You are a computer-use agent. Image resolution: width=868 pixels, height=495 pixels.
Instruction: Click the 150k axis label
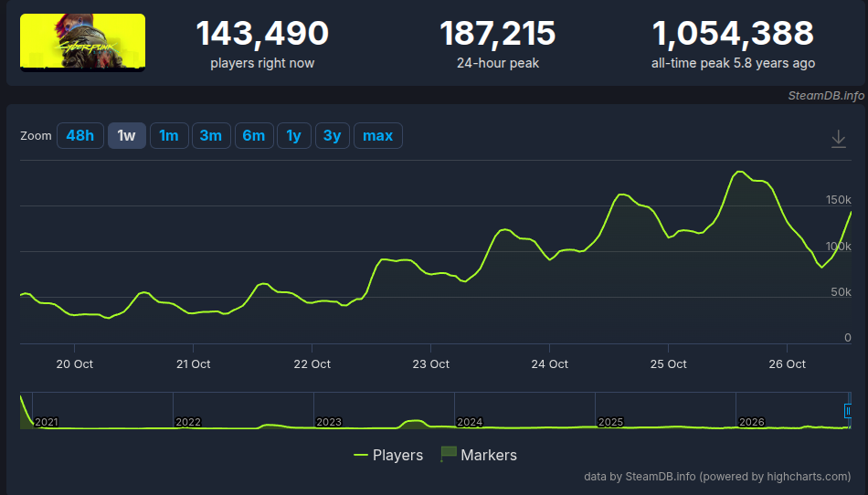[x=839, y=200]
